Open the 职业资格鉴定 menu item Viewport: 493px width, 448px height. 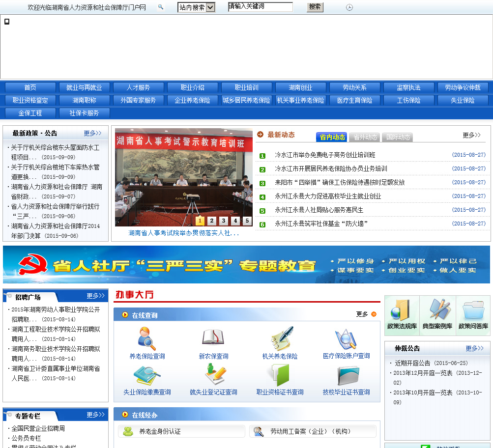click(x=30, y=100)
